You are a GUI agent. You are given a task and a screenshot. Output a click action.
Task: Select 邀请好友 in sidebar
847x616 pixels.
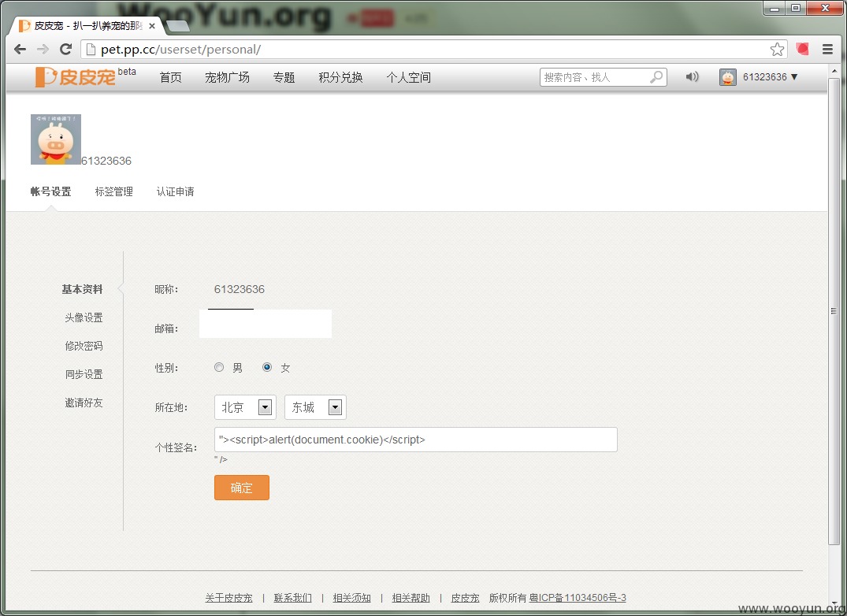(x=84, y=403)
